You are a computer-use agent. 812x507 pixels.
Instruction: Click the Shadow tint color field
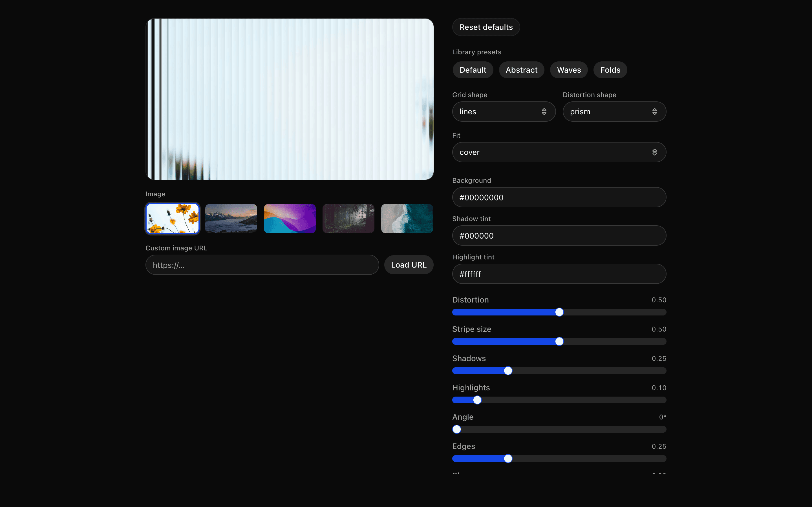(x=559, y=235)
